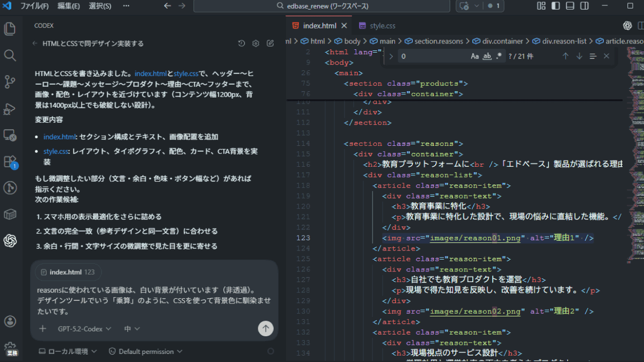This screenshot has width=644, height=362.
Task: Toggle bottom panel visibility
Action: click(x=570, y=6)
